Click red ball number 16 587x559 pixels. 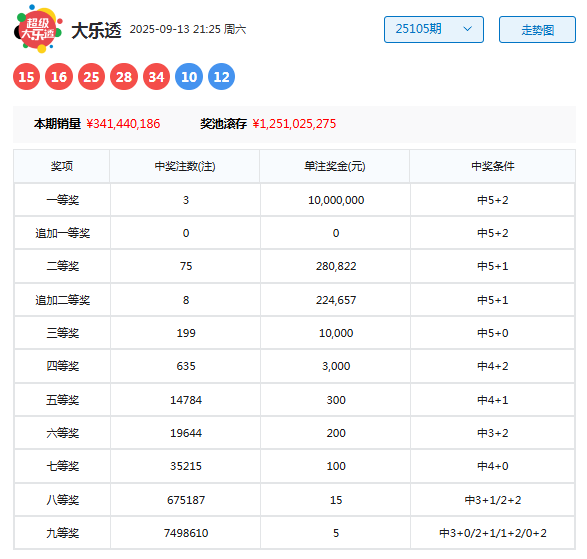(59, 77)
